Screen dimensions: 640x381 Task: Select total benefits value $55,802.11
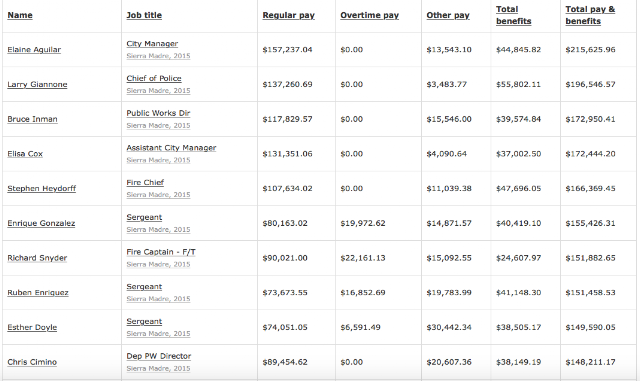[x=518, y=84]
